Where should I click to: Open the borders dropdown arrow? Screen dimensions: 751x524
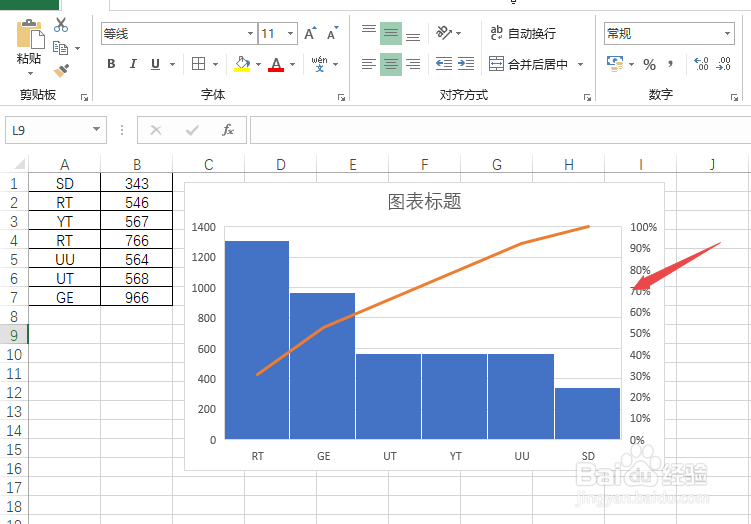[216, 64]
